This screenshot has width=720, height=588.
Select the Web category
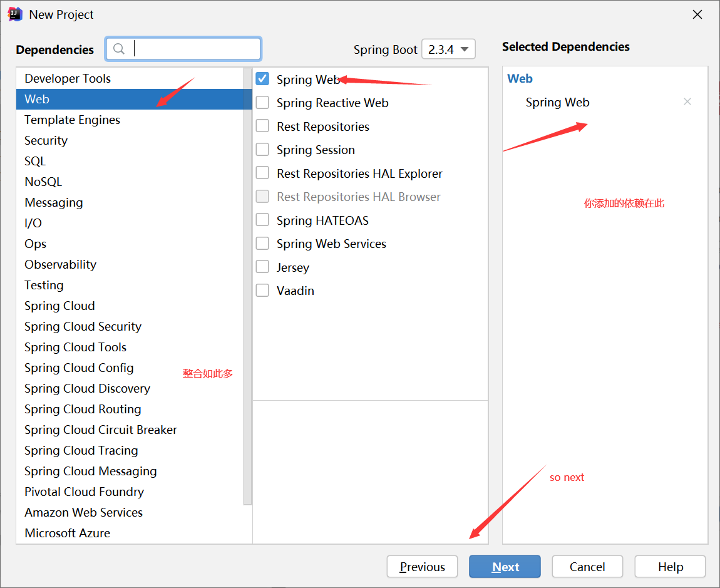tap(130, 99)
